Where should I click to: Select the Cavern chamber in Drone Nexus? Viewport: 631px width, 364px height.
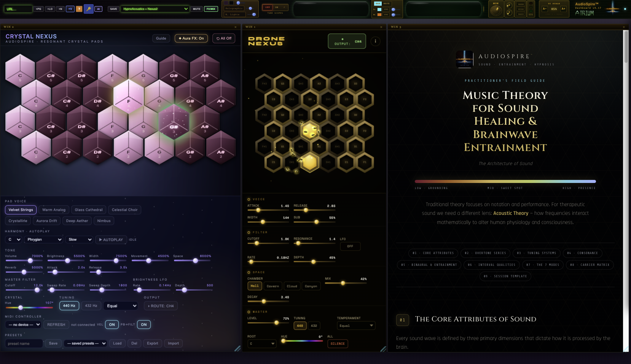tap(273, 286)
